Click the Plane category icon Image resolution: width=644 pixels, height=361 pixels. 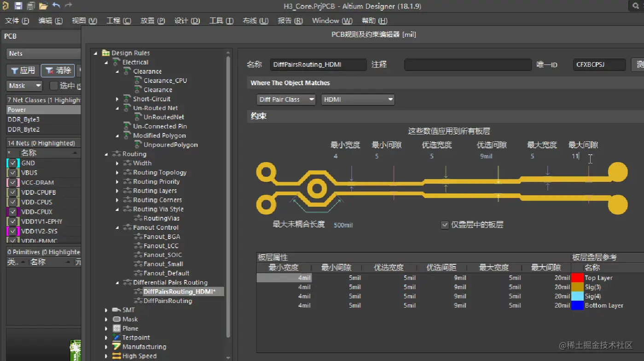pyautogui.click(x=116, y=328)
